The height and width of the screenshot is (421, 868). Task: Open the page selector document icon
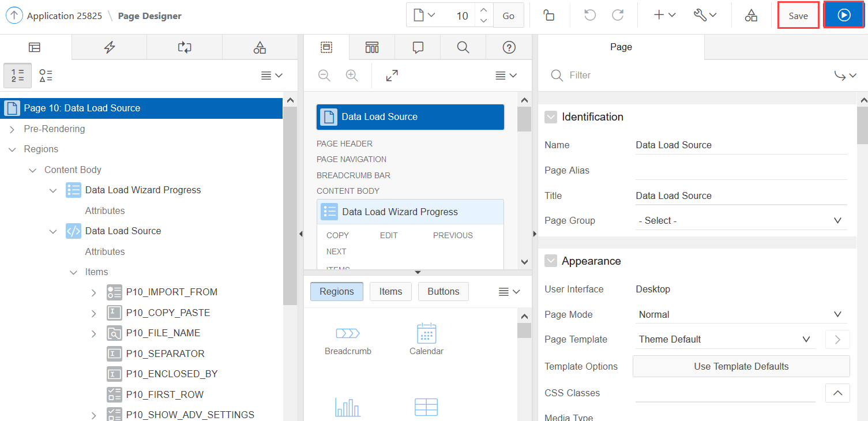coord(423,15)
